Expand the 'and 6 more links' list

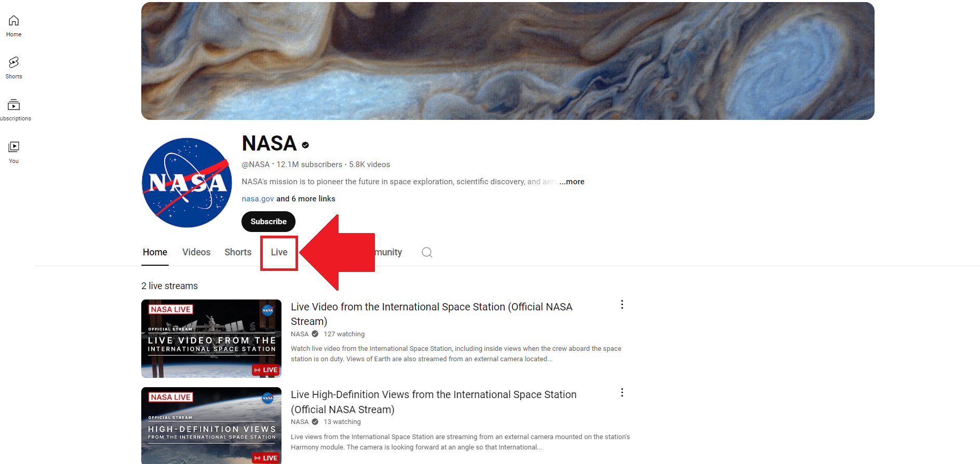tap(306, 199)
